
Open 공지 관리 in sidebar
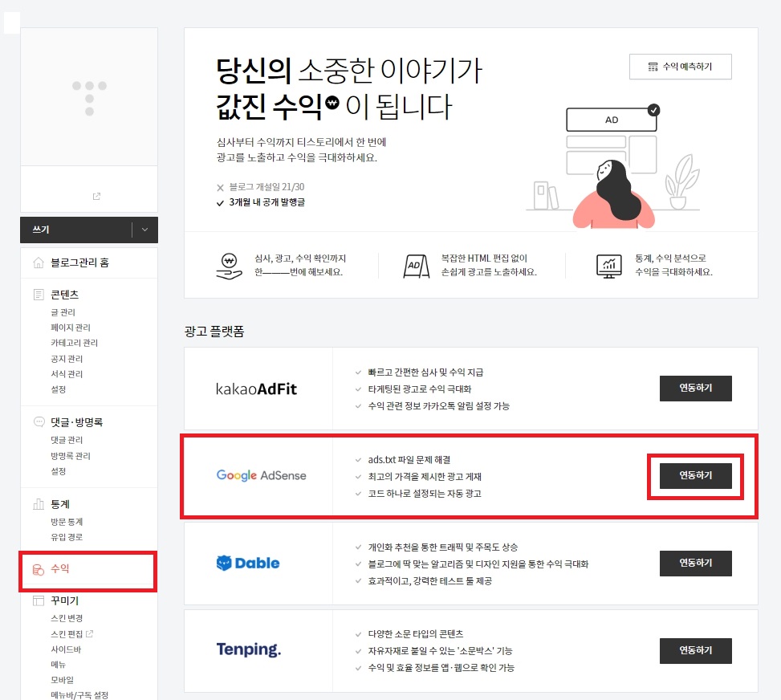pyautogui.click(x=67, y=359)
